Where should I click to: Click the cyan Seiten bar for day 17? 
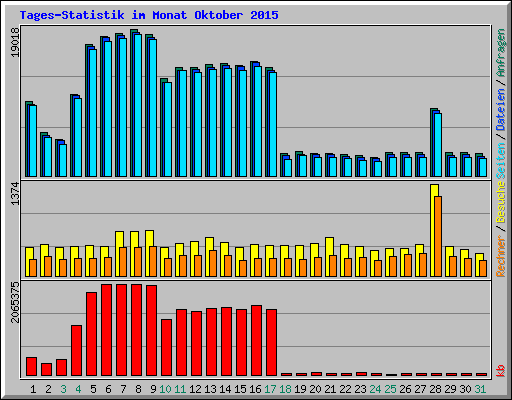273,124
